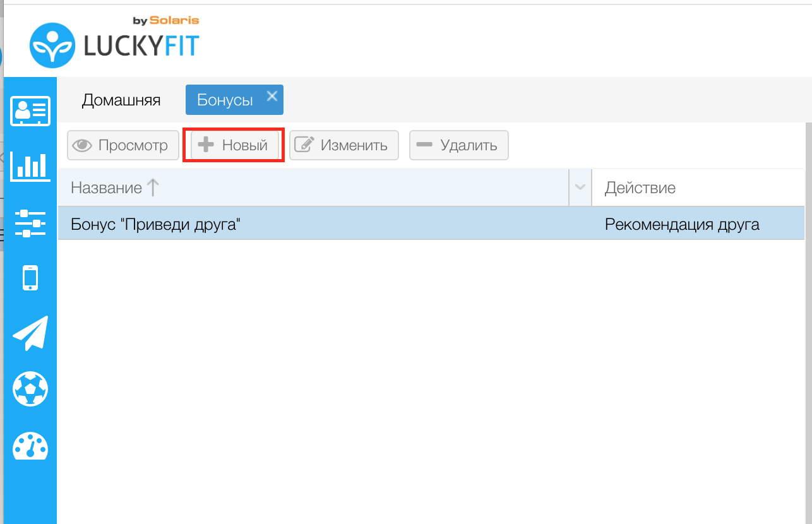This screenshot has width=812, height=524.
Task: Open the clients card sidebar icon
Action: coord(30,112)
